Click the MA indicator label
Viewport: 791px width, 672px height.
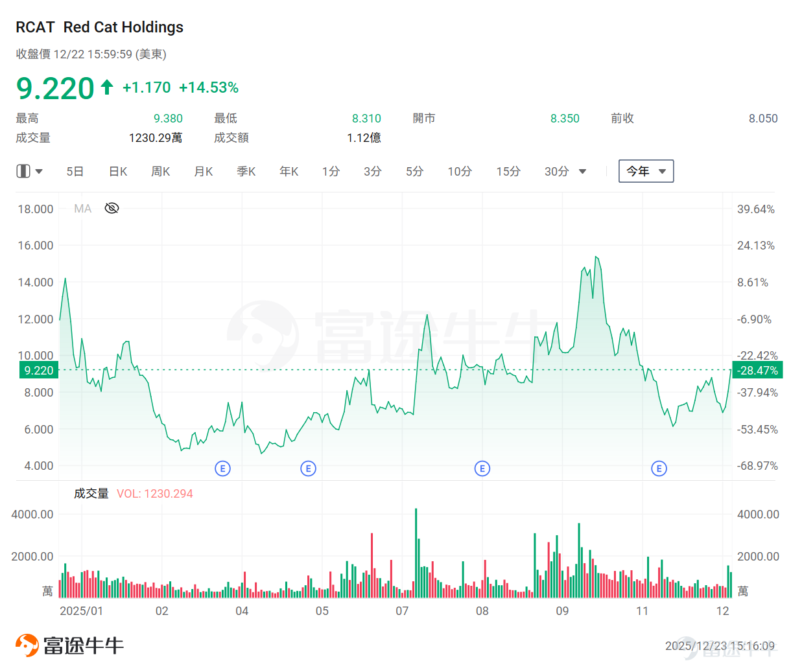click(x=82, y=208)
